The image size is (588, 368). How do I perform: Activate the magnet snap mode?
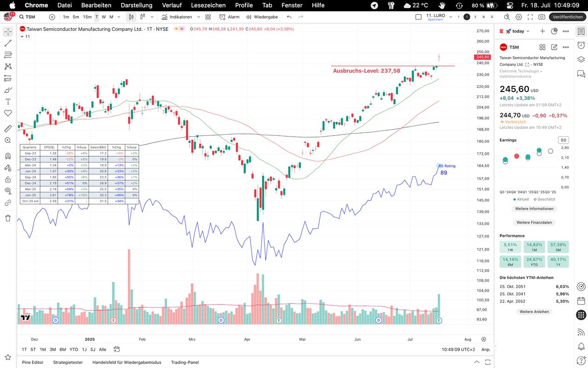[8, 156]
